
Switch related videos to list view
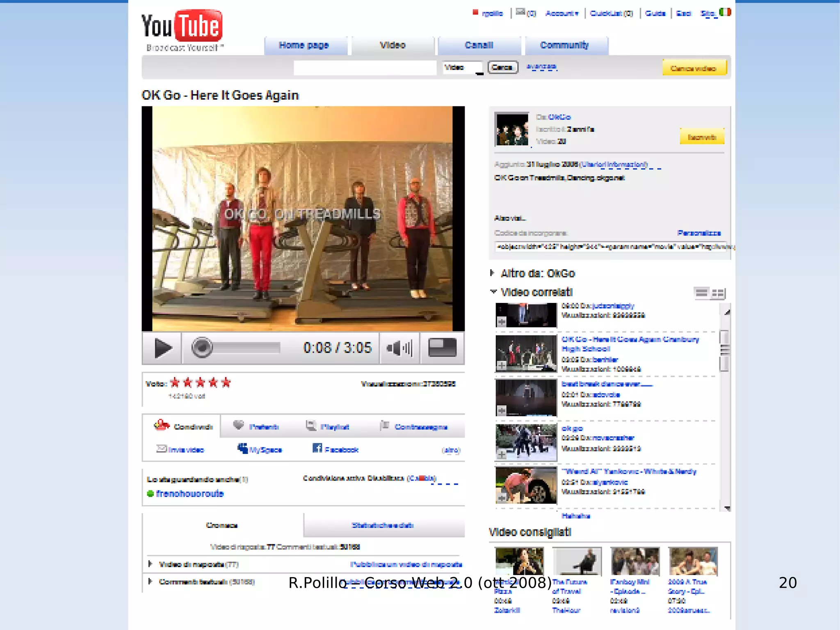[x=701, y=293]
